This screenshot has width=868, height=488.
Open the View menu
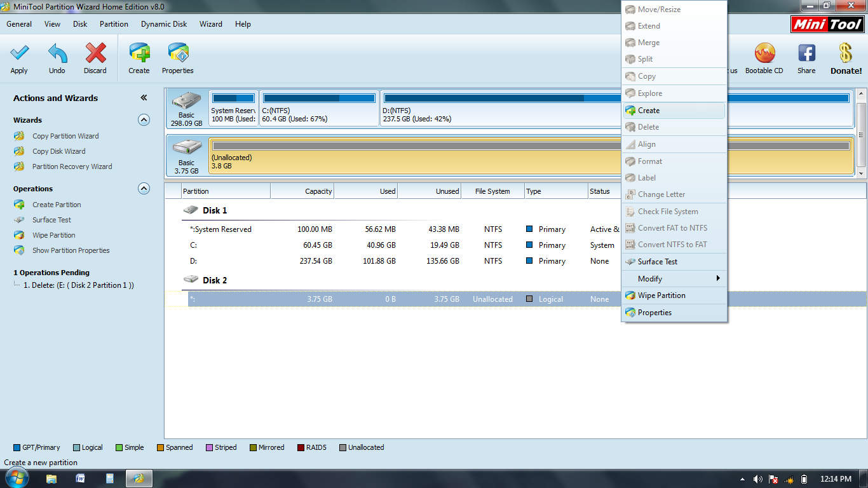53,24
